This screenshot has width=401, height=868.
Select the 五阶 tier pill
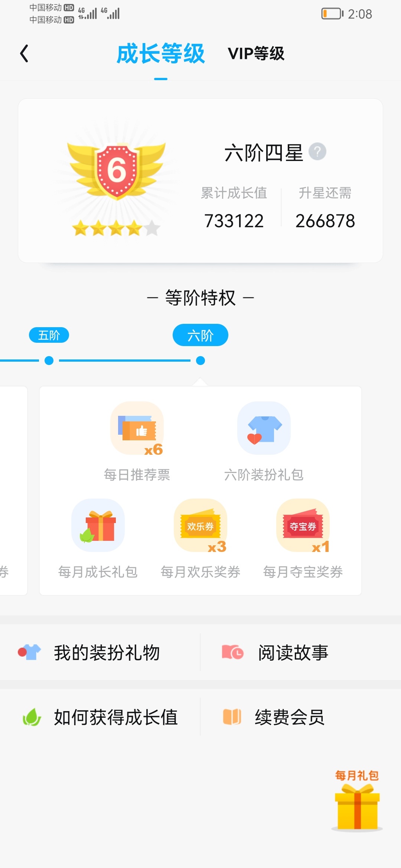[49, 335]
